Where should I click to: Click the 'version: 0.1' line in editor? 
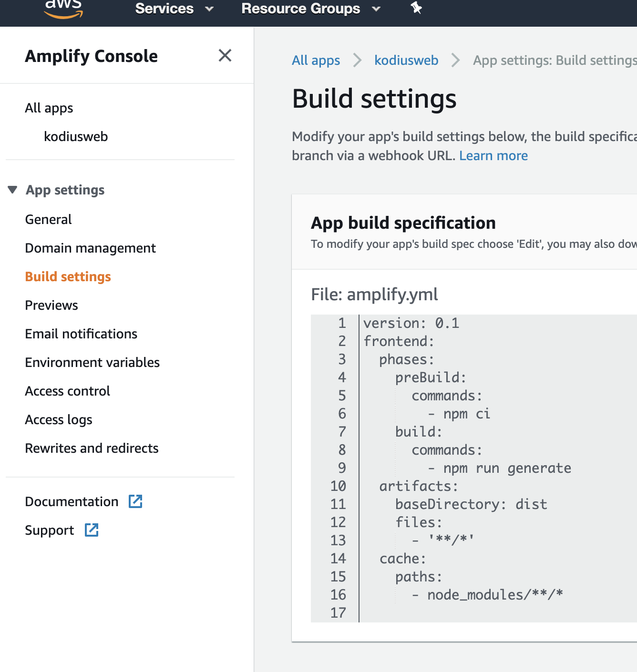click(x=411, y=323)
